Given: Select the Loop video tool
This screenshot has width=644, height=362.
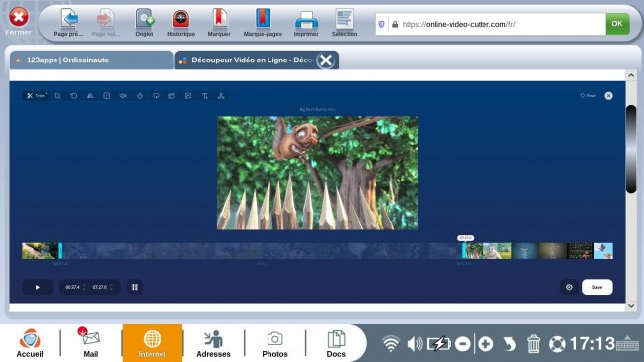Looking at the screenshot, I should coord(156,96).
